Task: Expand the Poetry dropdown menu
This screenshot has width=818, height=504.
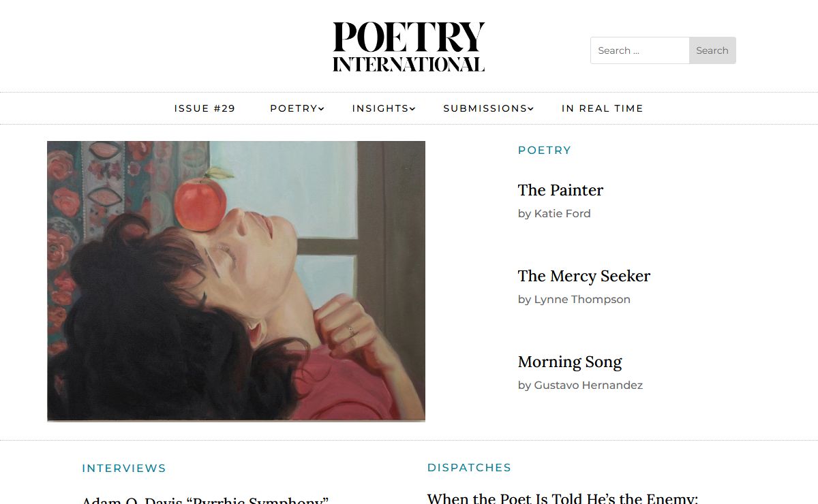Action: (297, 108)
